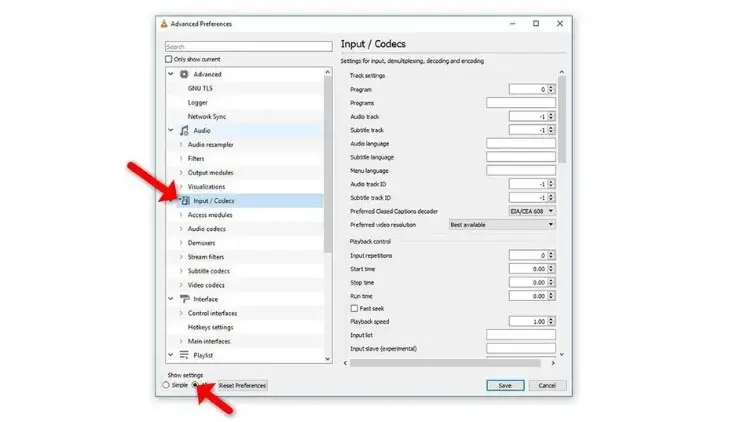
Task: Click the Audio music note icon
Action: pyautogui.click(x=184, y=130)
